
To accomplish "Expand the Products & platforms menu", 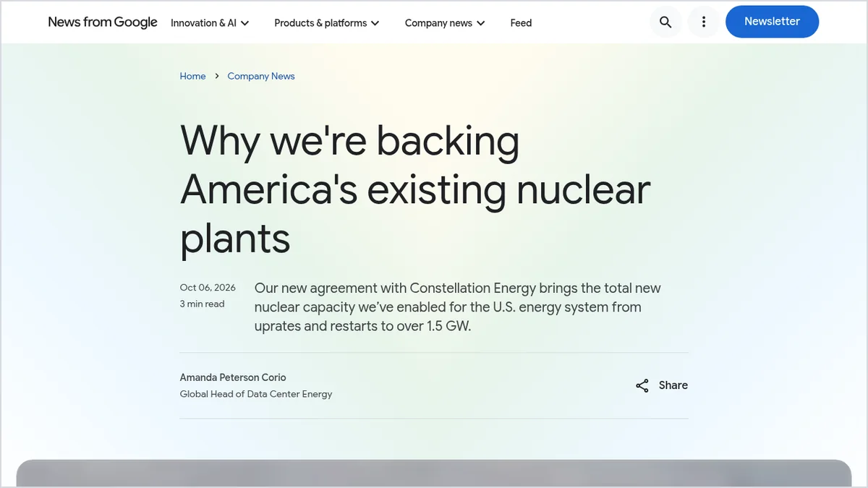I will [x=327, y=23].
